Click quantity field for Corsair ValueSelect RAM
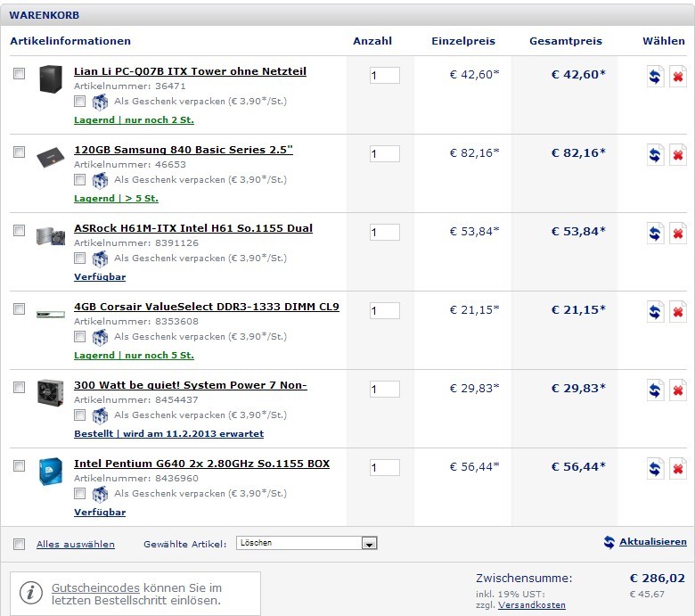This screenshot has width=695, height=616. point(385,311)
